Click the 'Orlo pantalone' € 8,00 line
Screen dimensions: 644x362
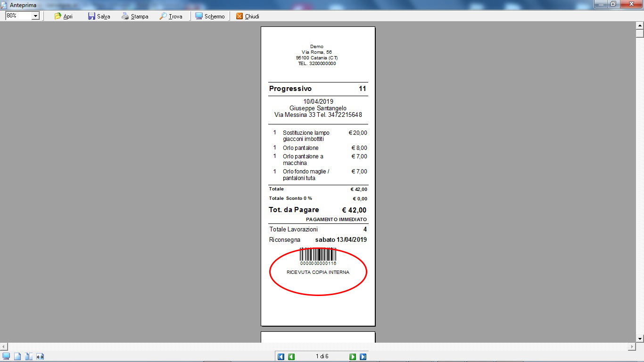[318, 148]
